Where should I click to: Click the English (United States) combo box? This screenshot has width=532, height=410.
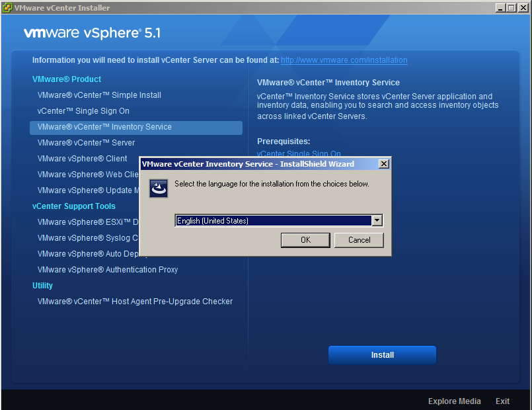[272, 221]
